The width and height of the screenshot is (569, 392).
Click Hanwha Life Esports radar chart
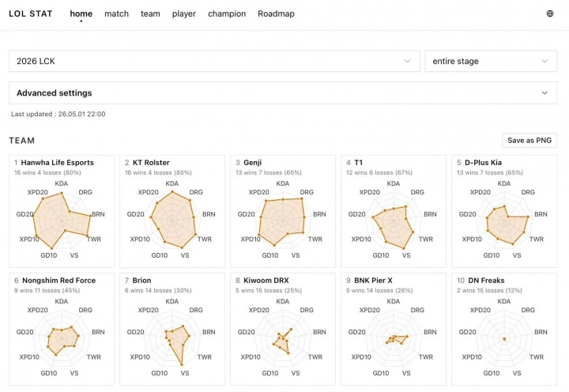tap(62, 220)
